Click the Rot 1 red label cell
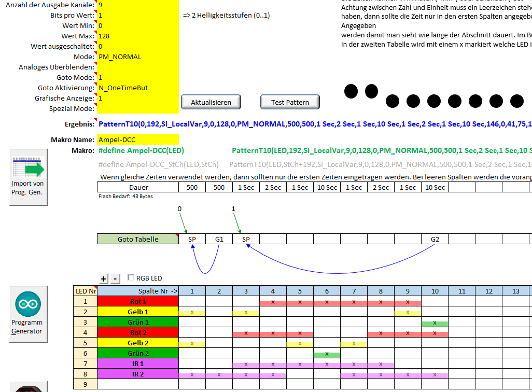This screenshot has height=392, width=532. (x=138, y=301)
